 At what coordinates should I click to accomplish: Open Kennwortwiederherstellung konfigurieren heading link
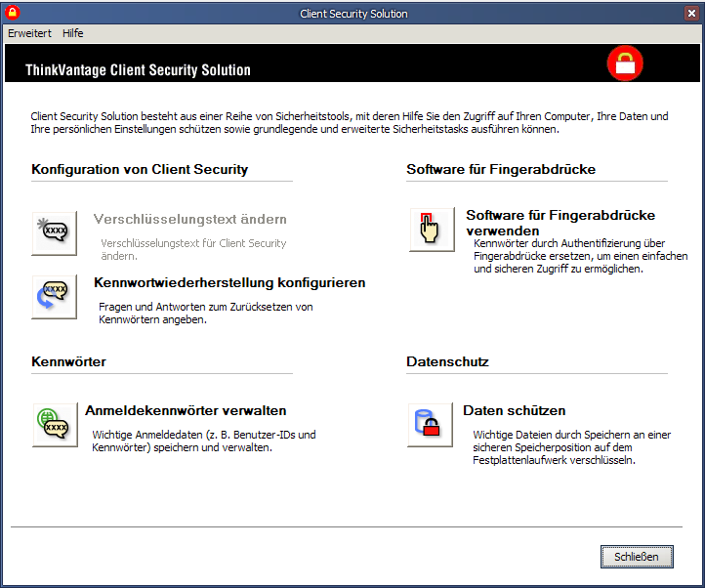[x=229, y=282]
